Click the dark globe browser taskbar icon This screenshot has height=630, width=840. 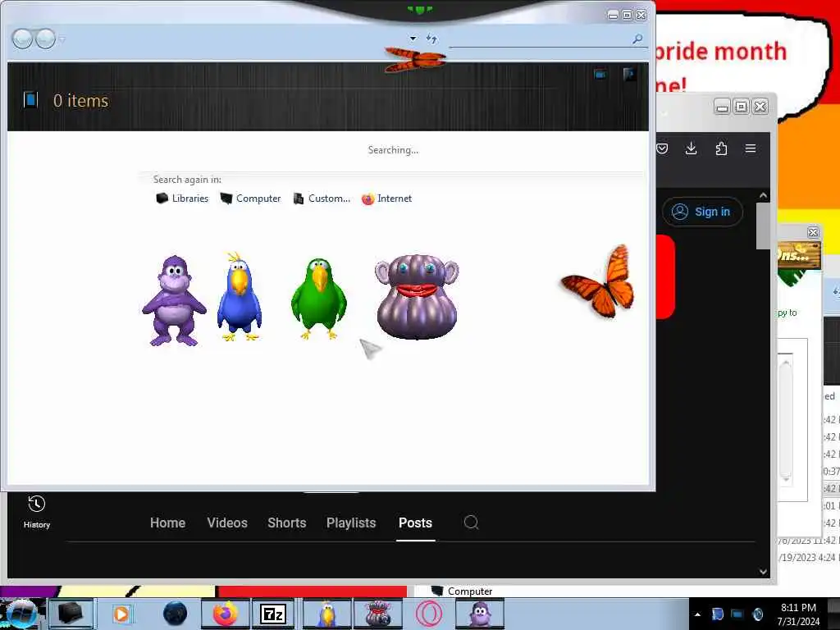tap(176, 614)
